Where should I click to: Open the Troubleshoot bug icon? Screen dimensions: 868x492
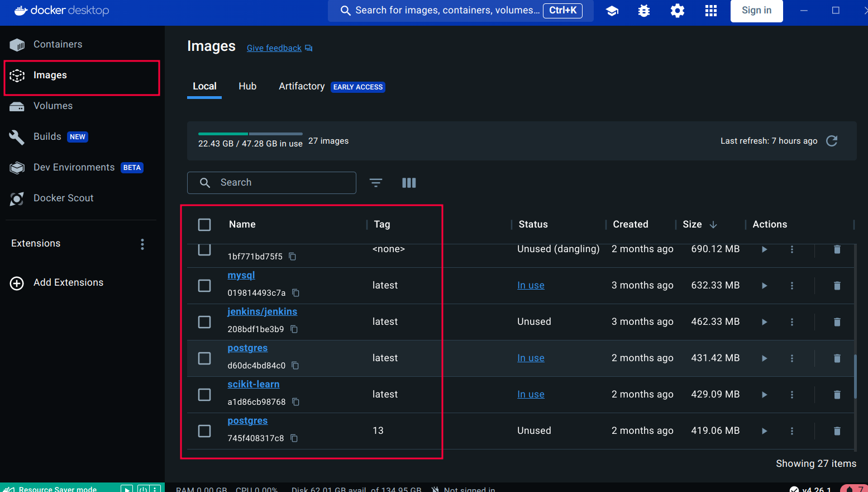pyautogui.click(x=644, y=11)
